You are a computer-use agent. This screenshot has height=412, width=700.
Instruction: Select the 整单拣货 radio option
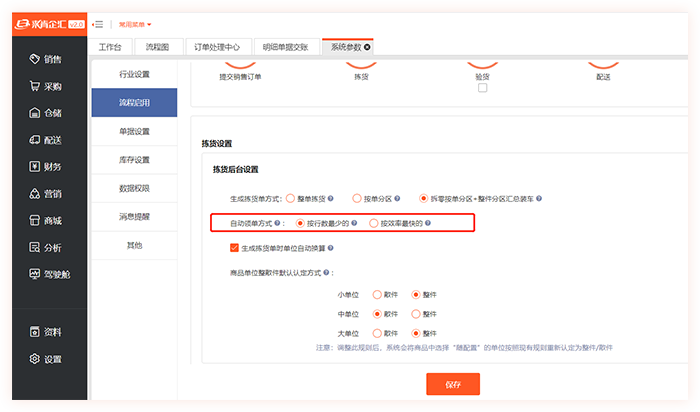[291, 199]
